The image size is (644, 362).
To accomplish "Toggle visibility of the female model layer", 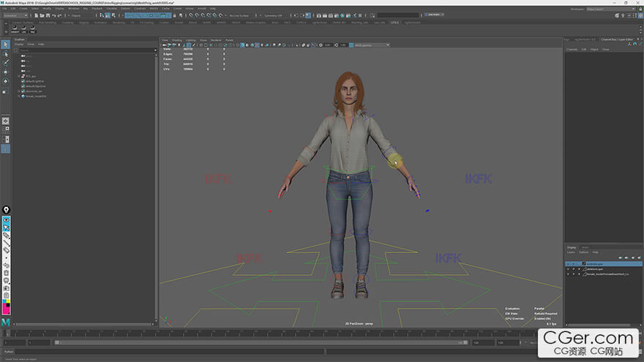I will (568, 274).
